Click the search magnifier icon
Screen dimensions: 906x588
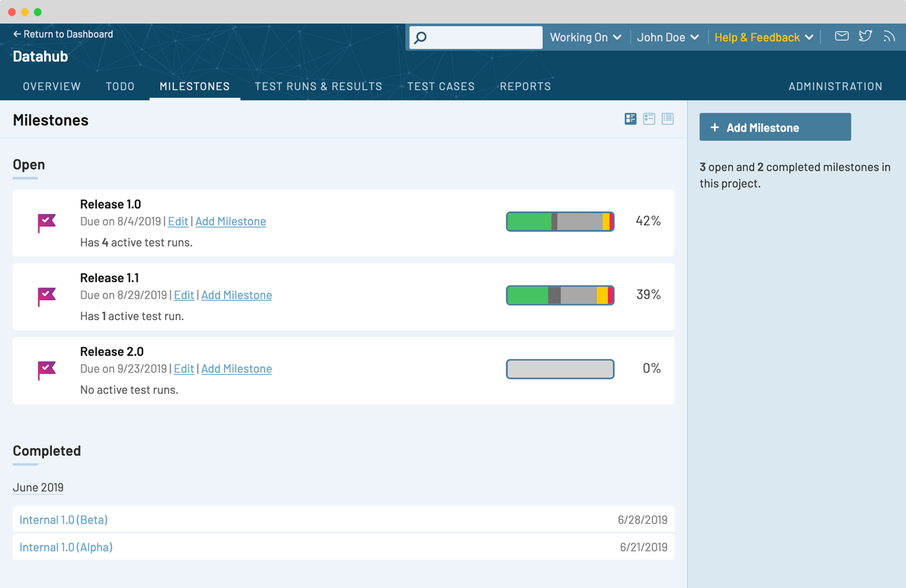coord(421,38)
